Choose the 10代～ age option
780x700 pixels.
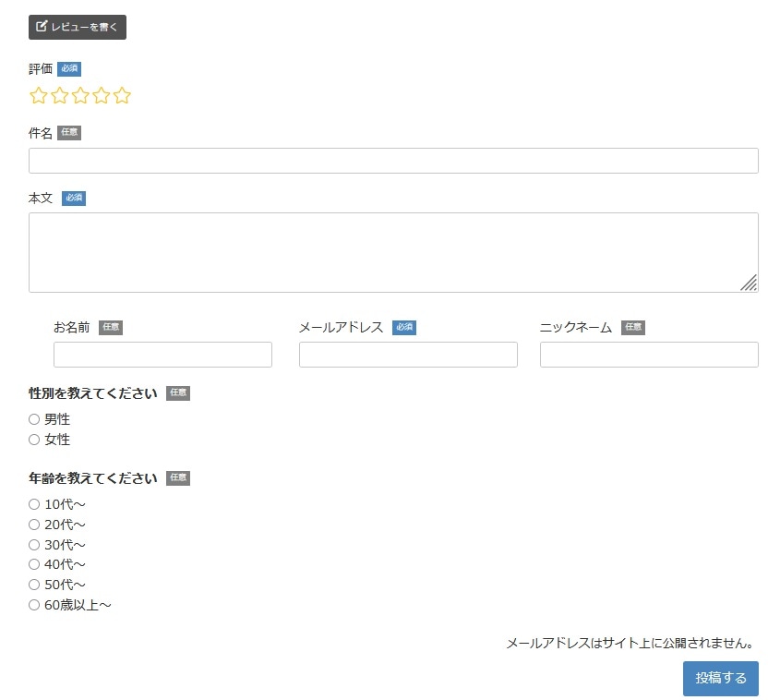tap(34, 504)
